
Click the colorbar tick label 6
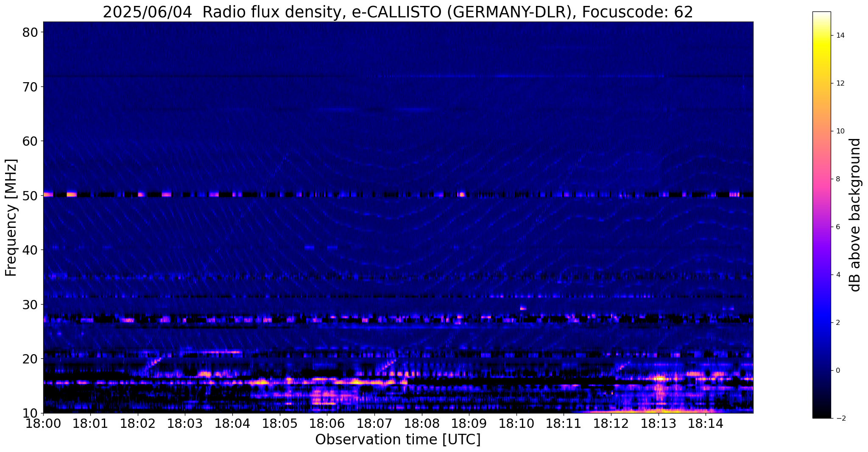click(837, 227)
